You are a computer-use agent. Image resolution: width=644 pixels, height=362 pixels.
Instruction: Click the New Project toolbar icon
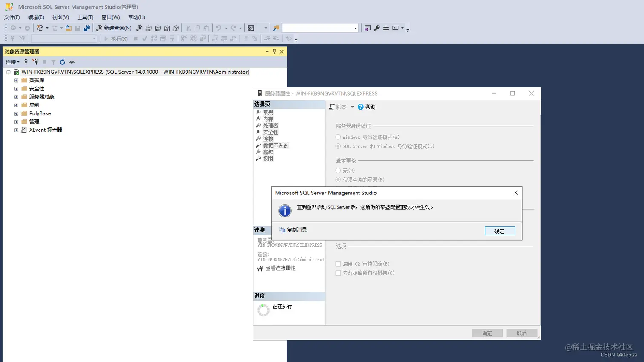(x=40, y=28)
